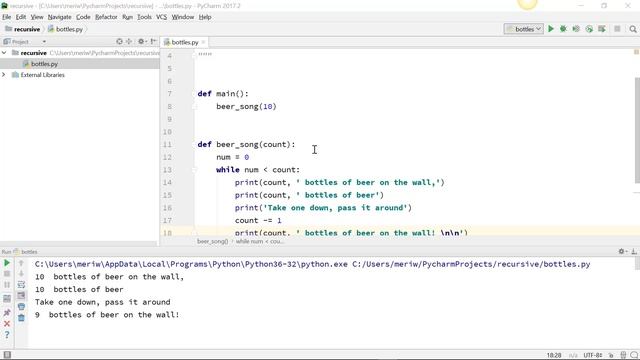Open the View menu
The height and width of the screenshot is (360, 640).
(37, 17)
